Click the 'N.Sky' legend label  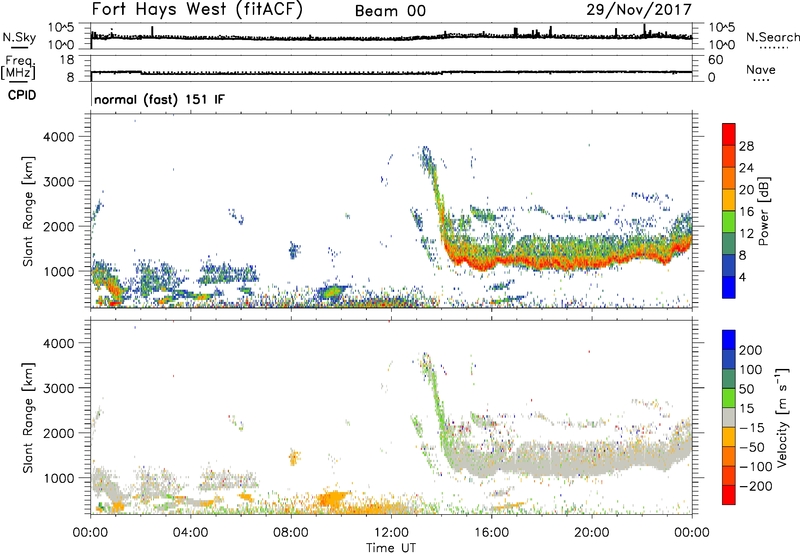tap(19, 37)
